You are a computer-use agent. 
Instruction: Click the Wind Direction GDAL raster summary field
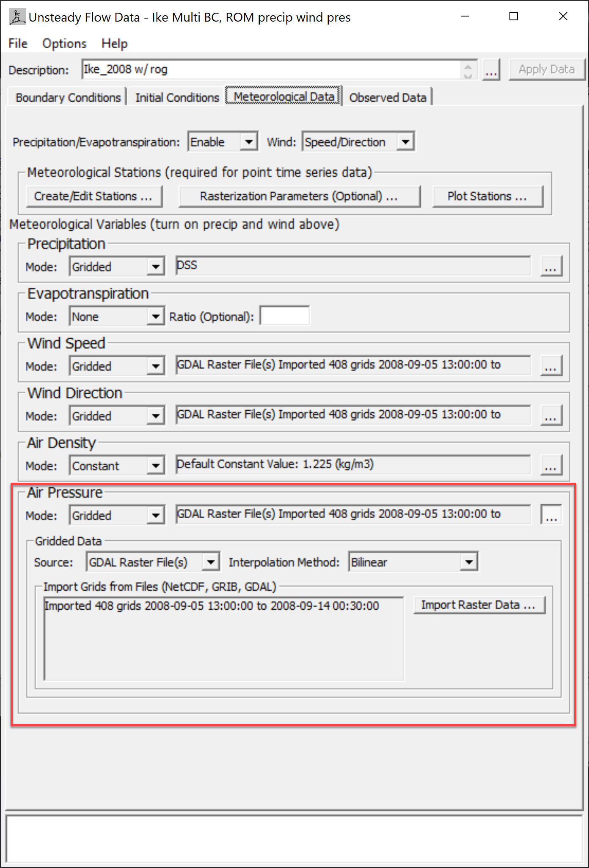click(x=353, y=415)
